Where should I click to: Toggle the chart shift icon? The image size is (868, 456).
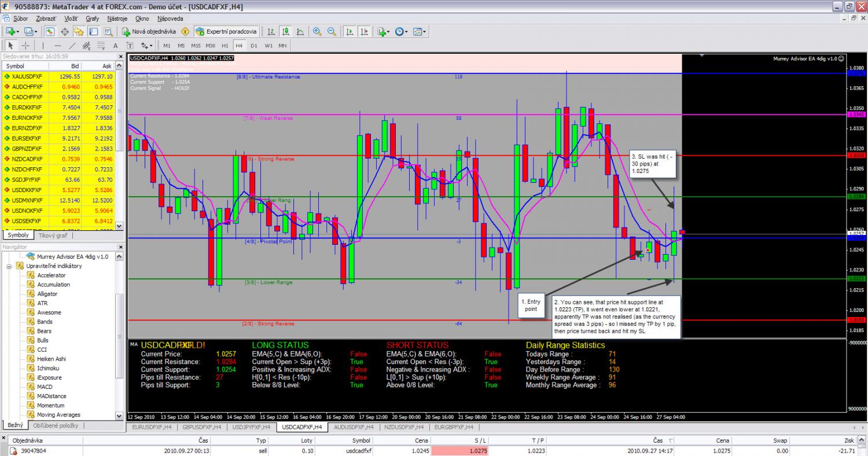coord(364,31)
